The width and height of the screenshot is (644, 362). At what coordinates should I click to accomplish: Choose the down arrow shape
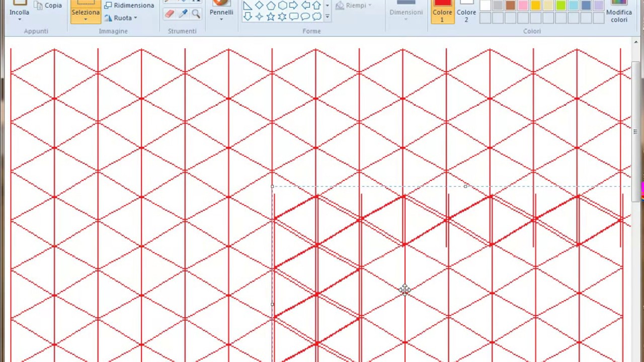coord(248,17)
